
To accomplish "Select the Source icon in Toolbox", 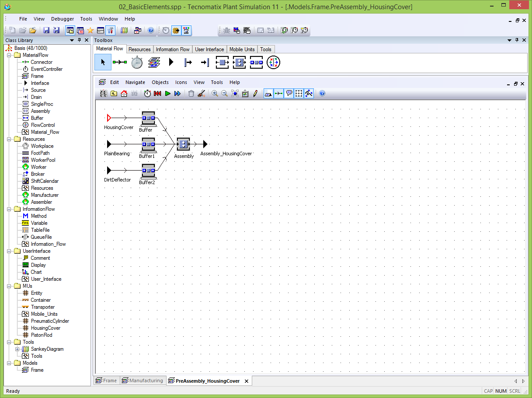I will (x=188, y=63).
